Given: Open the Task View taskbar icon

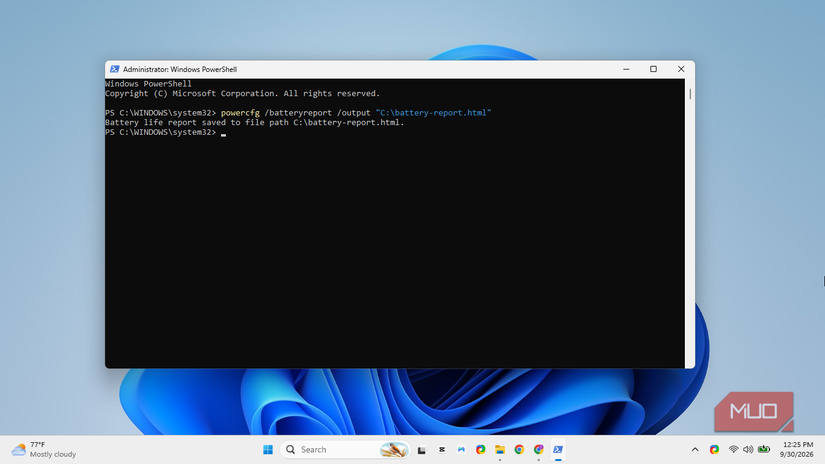Looking at the screenshot, I should point(421,450).
